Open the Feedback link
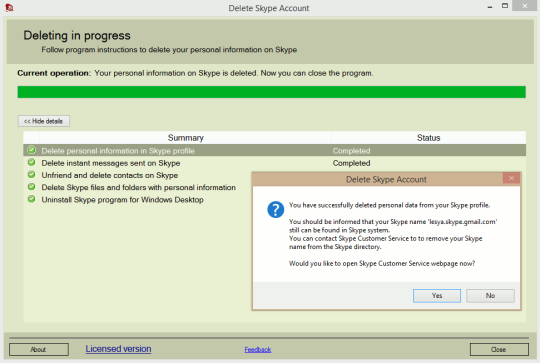This screenshot has height=363, width=540. (x=258, y=350)
